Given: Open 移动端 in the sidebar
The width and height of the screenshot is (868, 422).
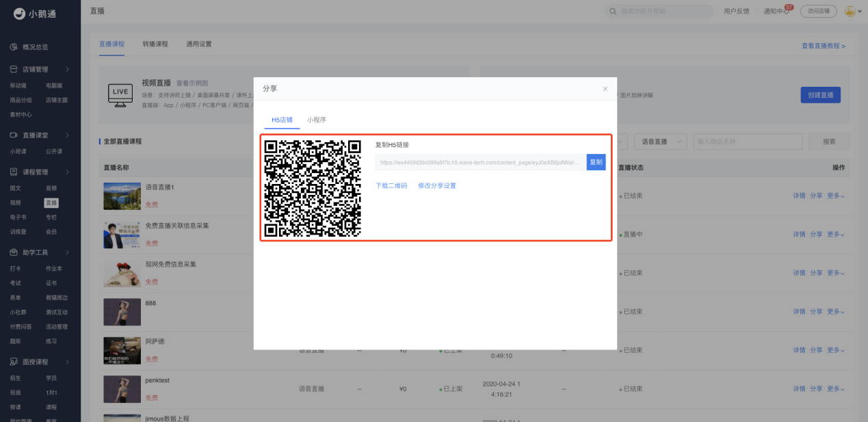Looking at the screenshot, I should click(18, 85).
